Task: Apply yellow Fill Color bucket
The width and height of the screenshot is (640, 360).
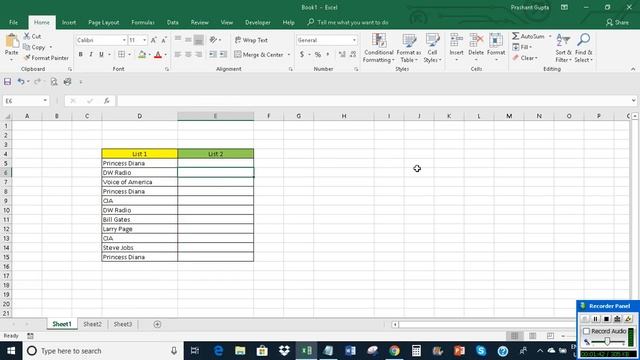Action: point(142,54)
